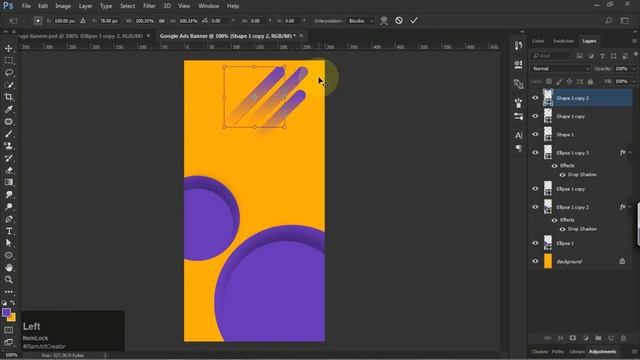
Task: Click the add layer mask icon
Action: [x=573, y=338]
